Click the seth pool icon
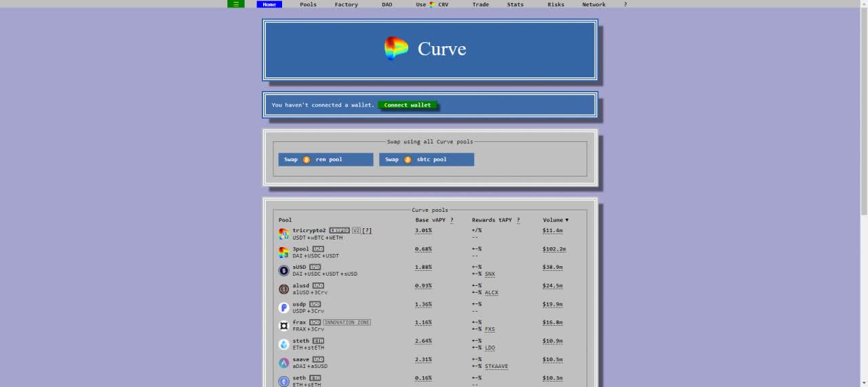 pyautogui.click(x=284, y=381)
